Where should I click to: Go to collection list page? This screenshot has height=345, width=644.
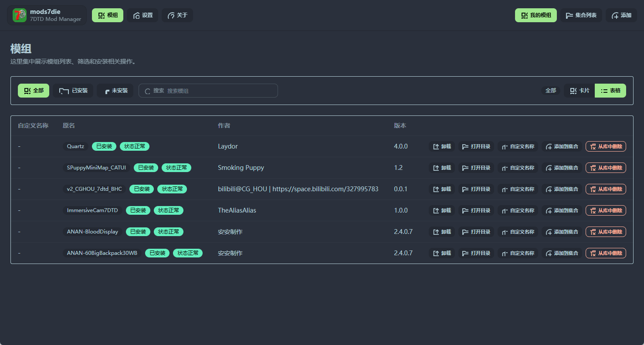pos(581,15)
